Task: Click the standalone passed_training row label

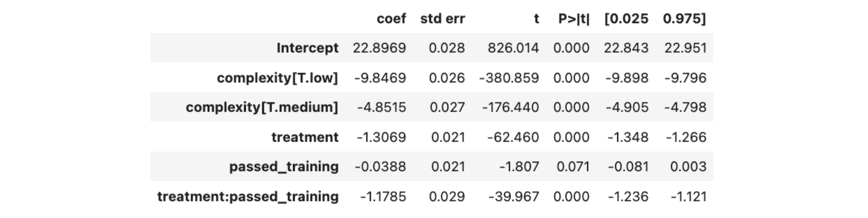Action: point(283,167)
